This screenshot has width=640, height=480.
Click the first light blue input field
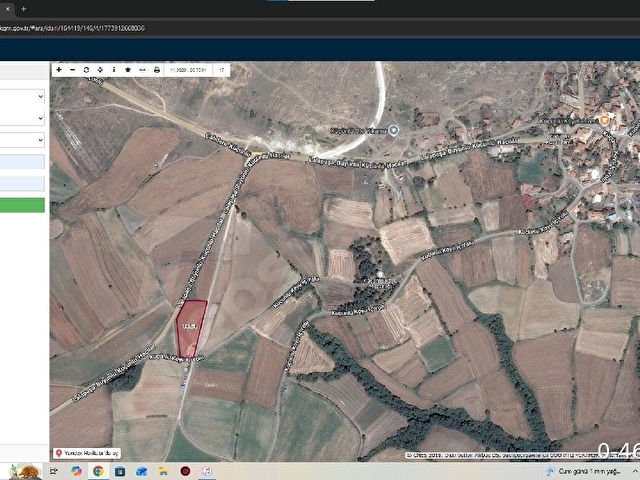(x=22, y=162)
